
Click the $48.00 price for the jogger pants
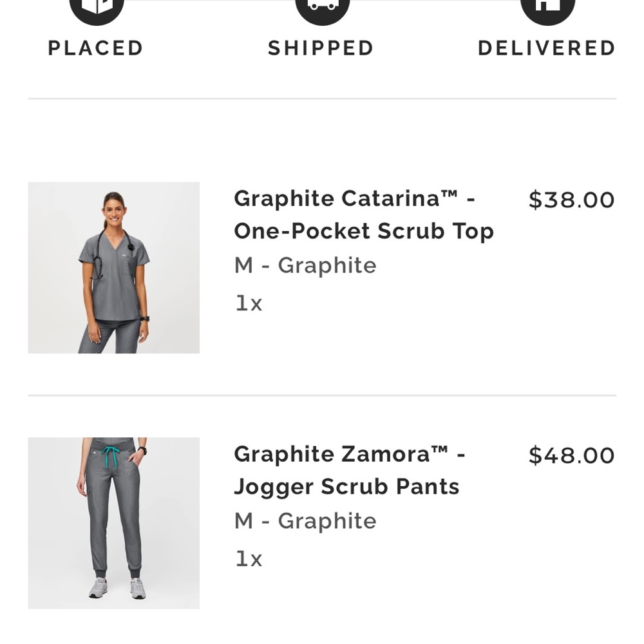click(571, 455)
